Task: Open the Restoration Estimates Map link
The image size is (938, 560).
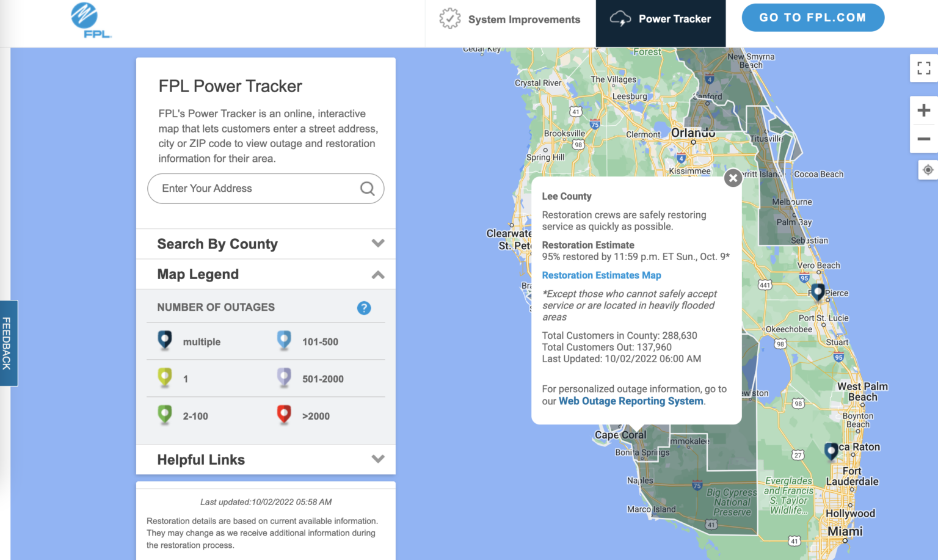Action: [x=602, y=275]
